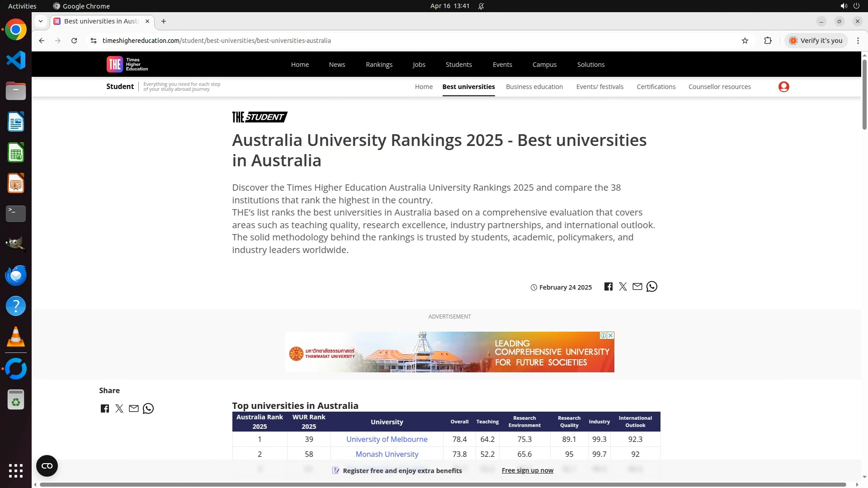Switch to Business education tab
The image size is (868, 488).
534,87
